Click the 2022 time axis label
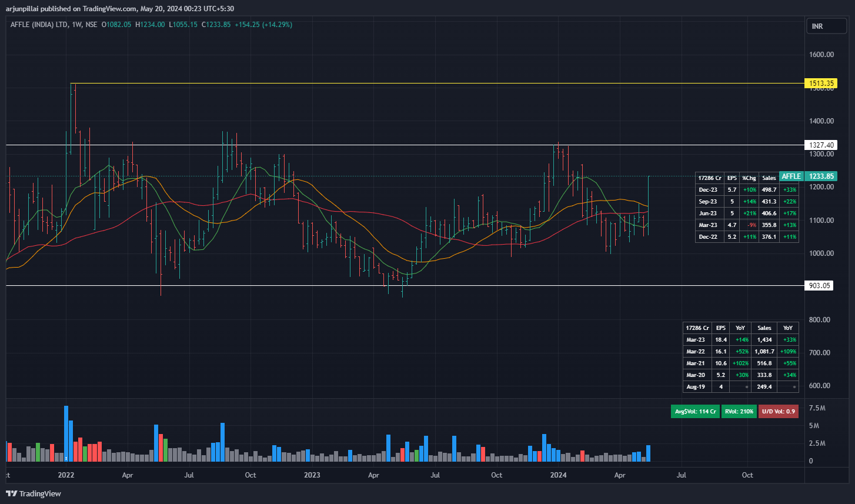The height and width of the screenshot is (504, 855). [66, 475]
